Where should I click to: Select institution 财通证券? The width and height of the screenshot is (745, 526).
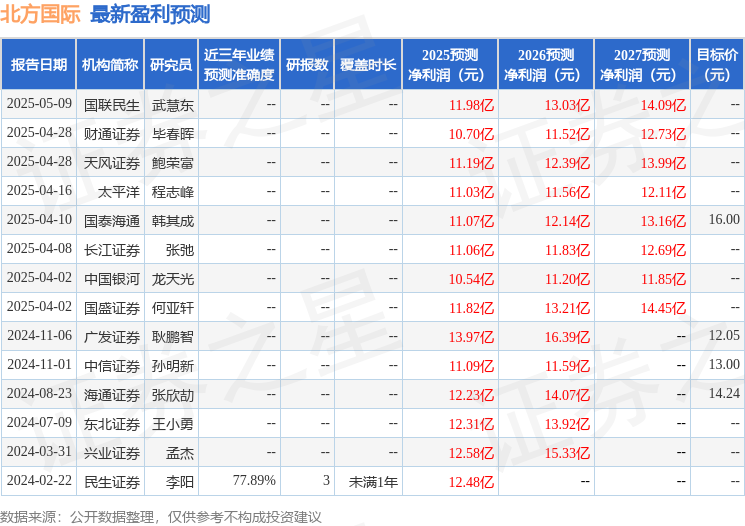coord(112,134)
